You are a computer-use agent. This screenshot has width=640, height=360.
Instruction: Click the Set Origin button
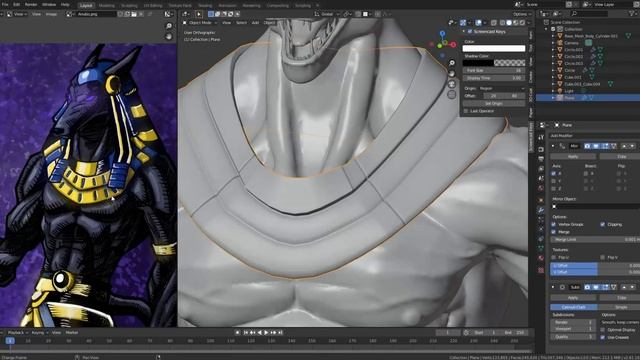[x=493, y=103]
